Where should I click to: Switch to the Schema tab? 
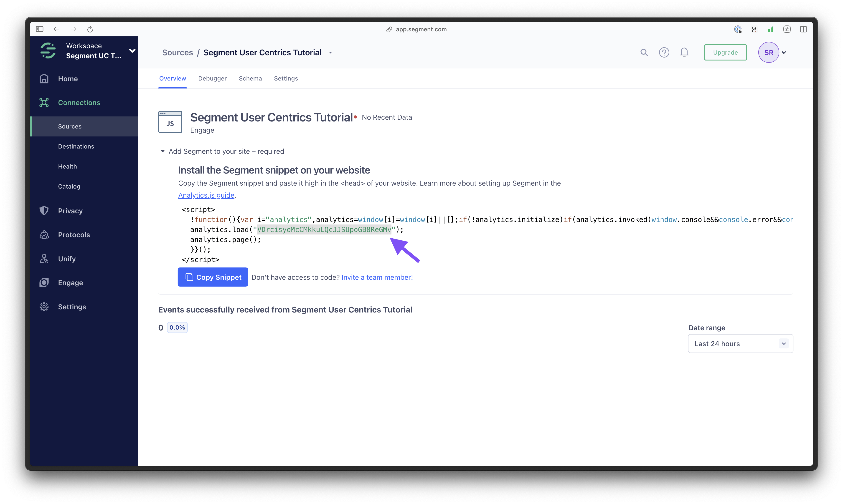click(250, 78)
